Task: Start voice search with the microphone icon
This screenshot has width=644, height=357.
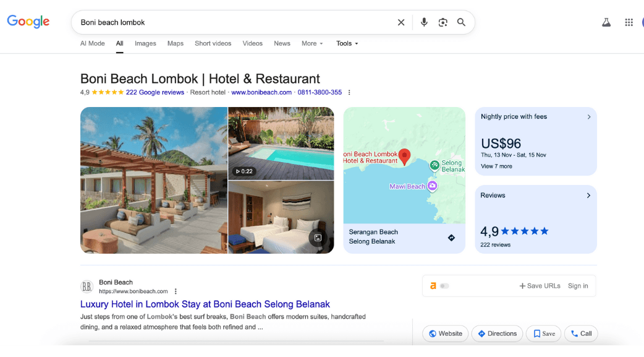Action: point(424,22)
